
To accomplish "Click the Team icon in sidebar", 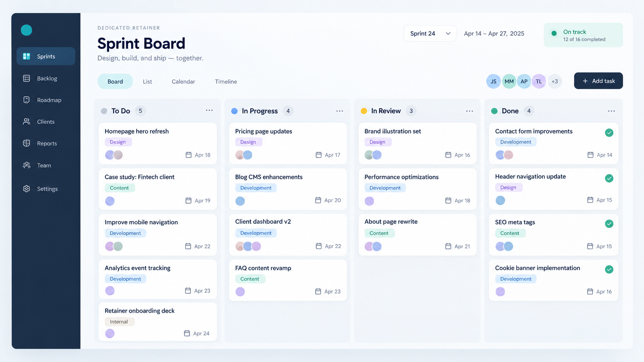I will (26, 165).
